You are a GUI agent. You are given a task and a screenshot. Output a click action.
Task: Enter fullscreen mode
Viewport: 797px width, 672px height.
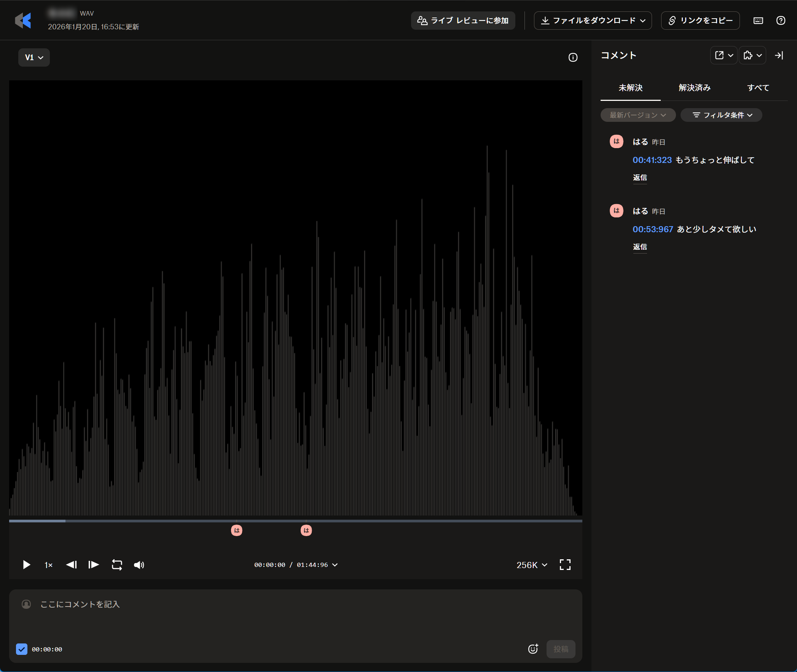tap(565, 565)
